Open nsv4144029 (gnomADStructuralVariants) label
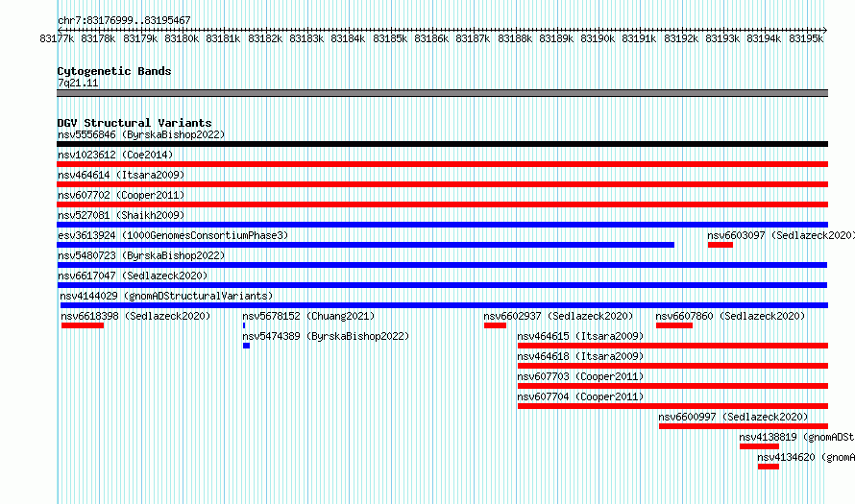855x504 pixels. tap(166, 296)
